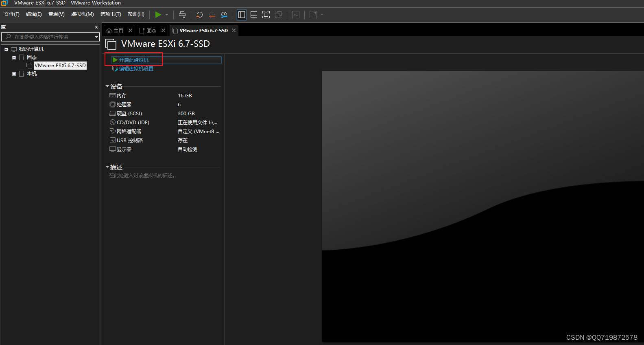
Task: Click the 16 GB memory value
Action: pyautogui.click(x=185, y=96)
